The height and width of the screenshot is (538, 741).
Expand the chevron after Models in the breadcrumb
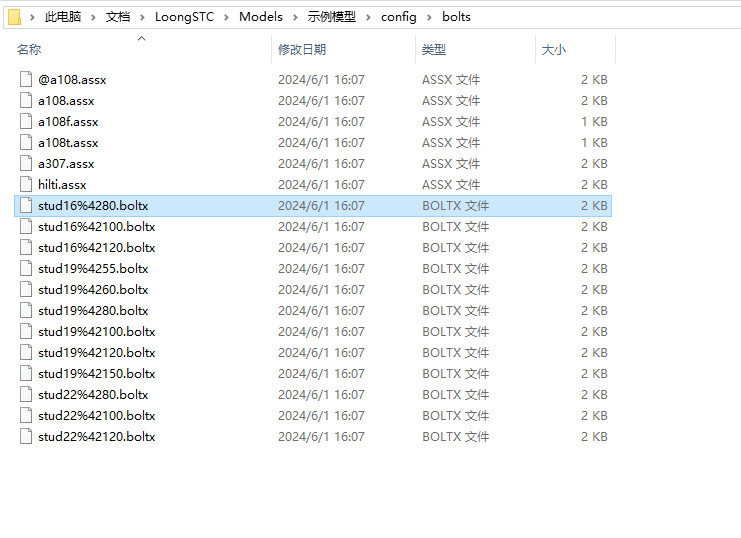[x=295, y=17]
